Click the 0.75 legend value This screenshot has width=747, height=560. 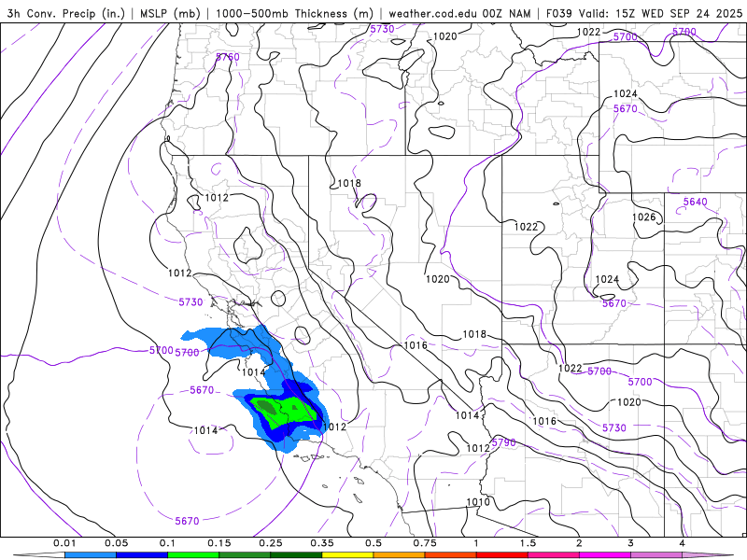pyautogui.click(x=425, y=543)
